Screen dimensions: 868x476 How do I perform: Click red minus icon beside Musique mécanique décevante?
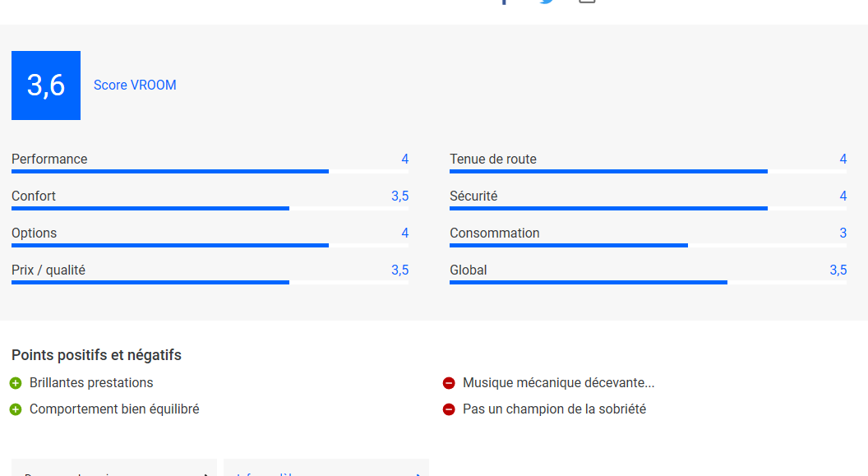(449, 383)
